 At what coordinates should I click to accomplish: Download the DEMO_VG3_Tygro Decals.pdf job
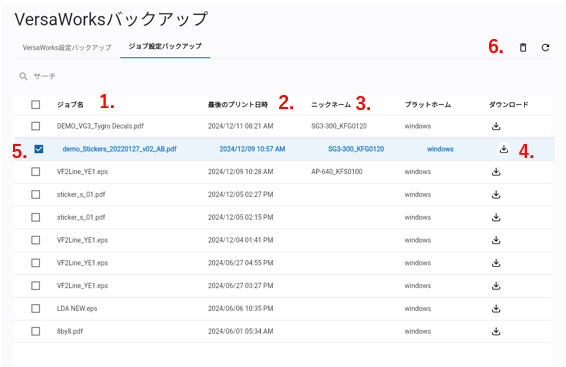pyautogui.click(x=496, y=126)
